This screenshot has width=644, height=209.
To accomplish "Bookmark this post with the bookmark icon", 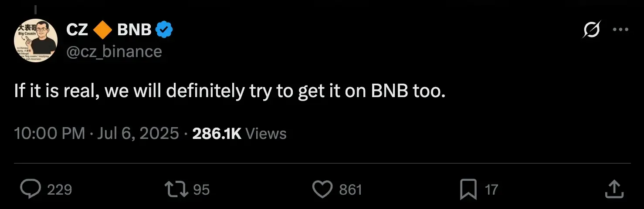I will (x=468, y=190).
